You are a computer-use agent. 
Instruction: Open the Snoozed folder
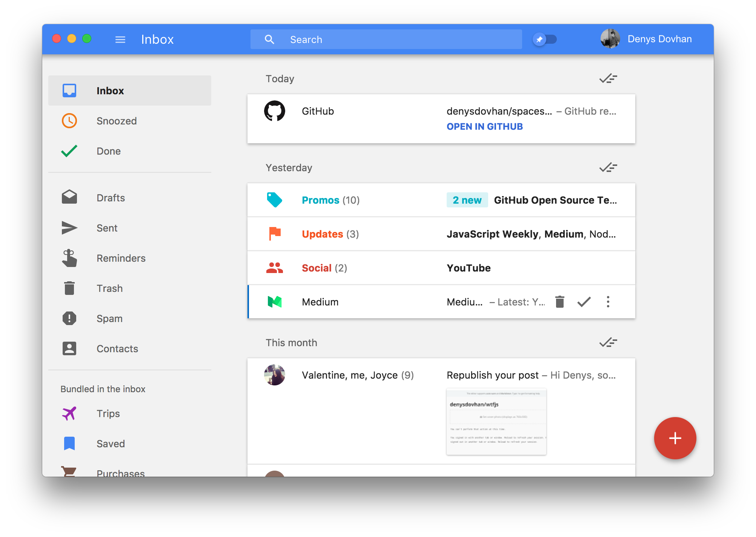(x=116, y=121)
